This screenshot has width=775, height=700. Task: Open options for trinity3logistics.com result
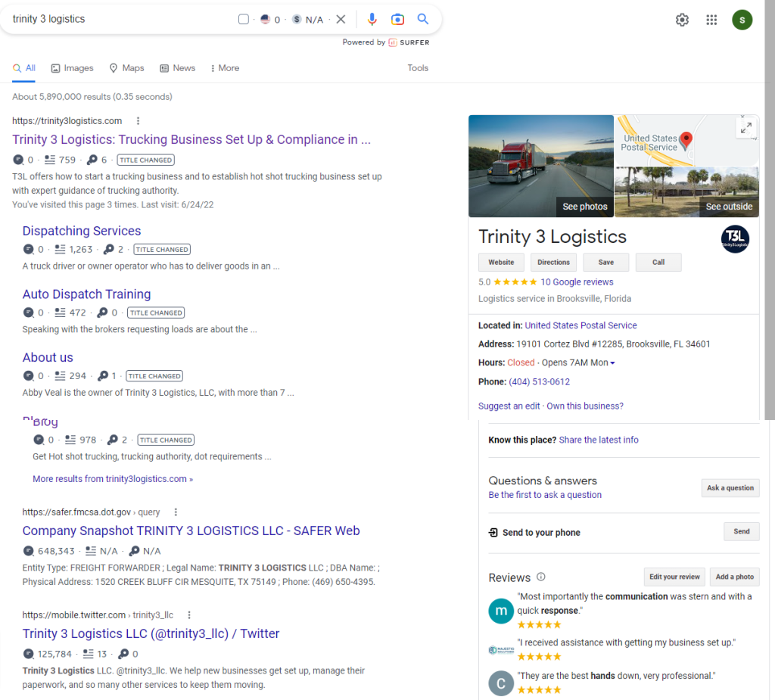pyautogui.click(x=138, y=121)
